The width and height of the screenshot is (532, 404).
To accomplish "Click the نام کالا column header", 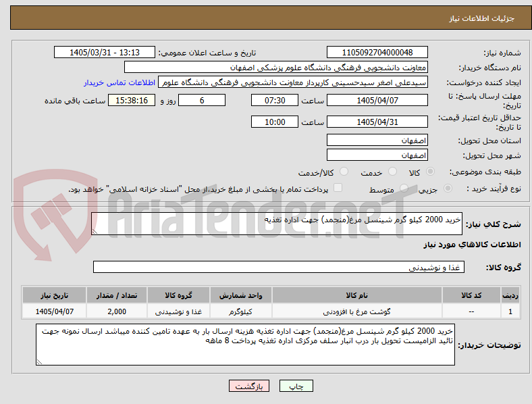I will (357, 295).
